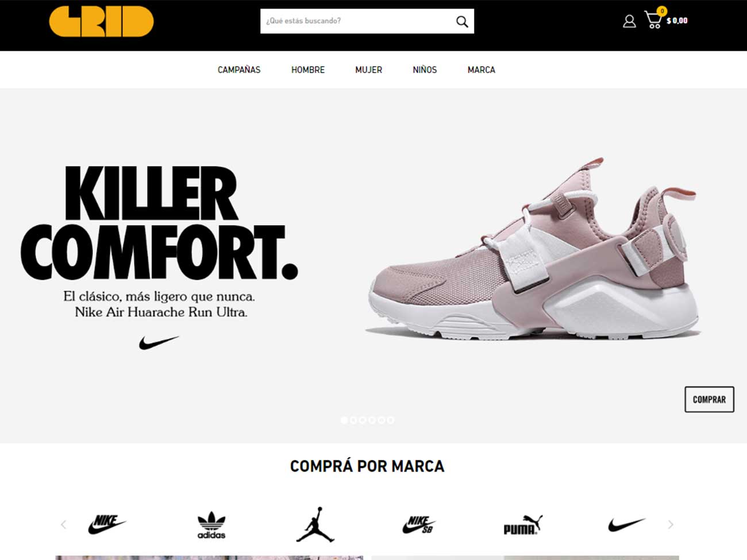Select the Jordan Jumpman brand logo
Screen dimensions: 747x560
coord(315,524)
